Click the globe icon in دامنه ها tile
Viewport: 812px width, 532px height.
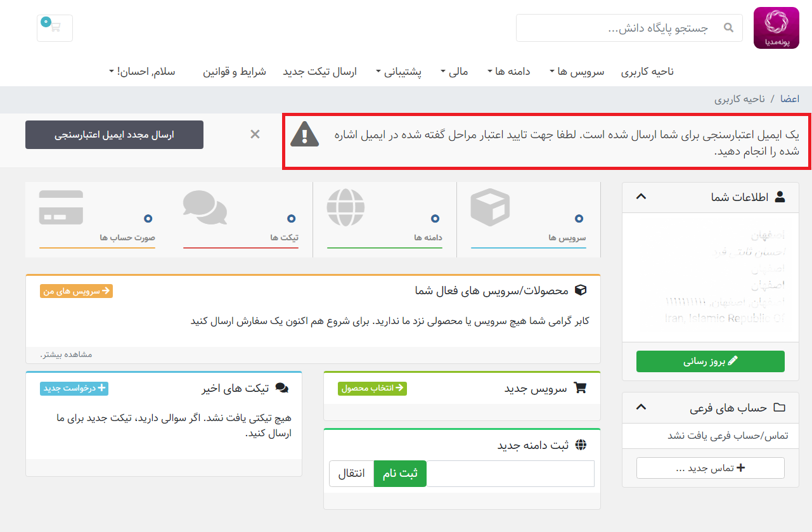pos(346,209)
